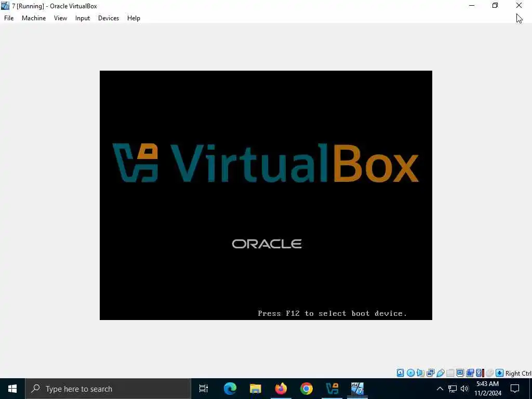The image size is (532, 399).
Task: Click the taskbar clock showing 5:43 AM
Action: click(488, 389)
